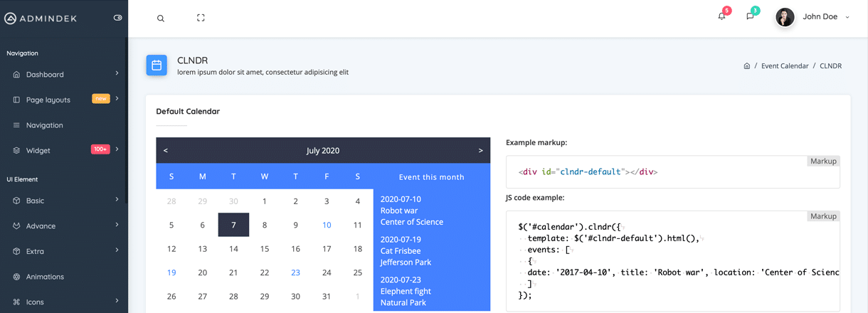Image resolution: width=868 pixels, height=313 pixels.
Task: Toggle the sidebar collapse switch
Action: pyautogui.click(x=118, y=18)
